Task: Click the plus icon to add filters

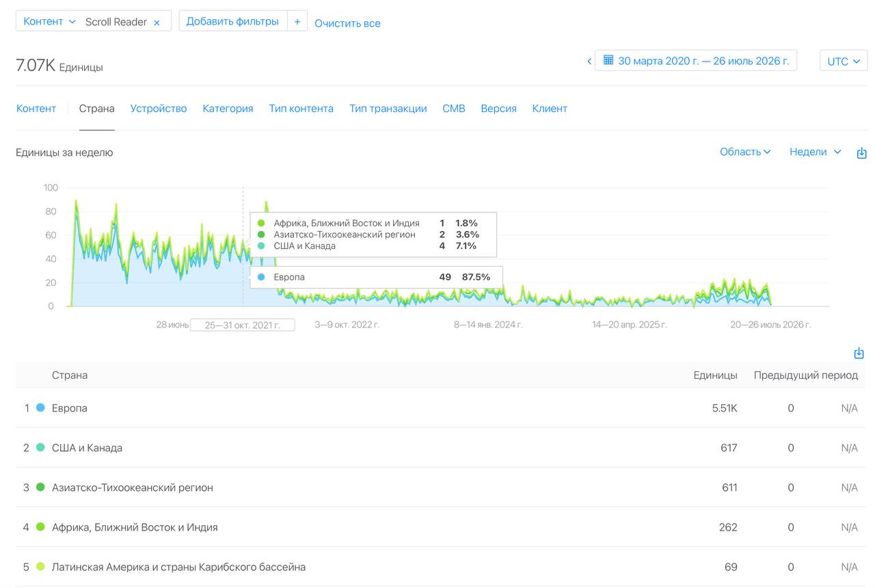Action: [297, 21]
